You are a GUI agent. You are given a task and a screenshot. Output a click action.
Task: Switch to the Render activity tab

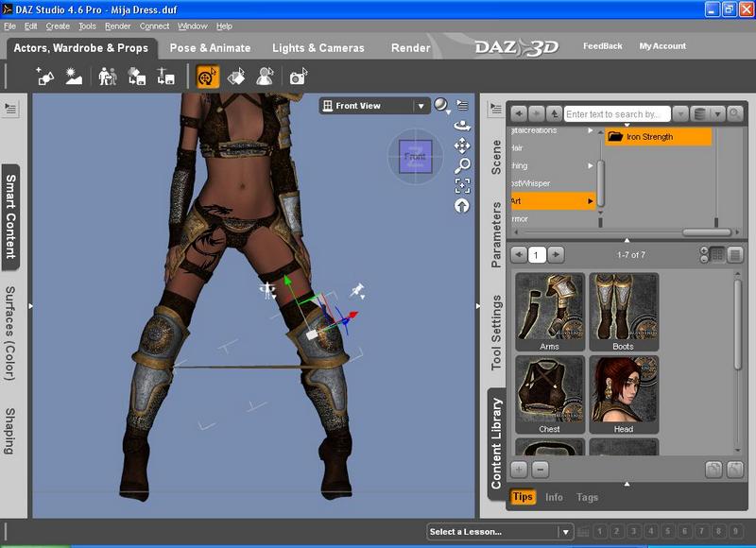(x=410, y=48)
